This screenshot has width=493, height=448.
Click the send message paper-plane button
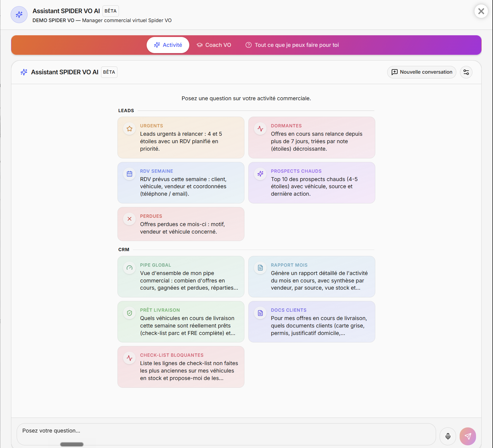pos(468,436)
